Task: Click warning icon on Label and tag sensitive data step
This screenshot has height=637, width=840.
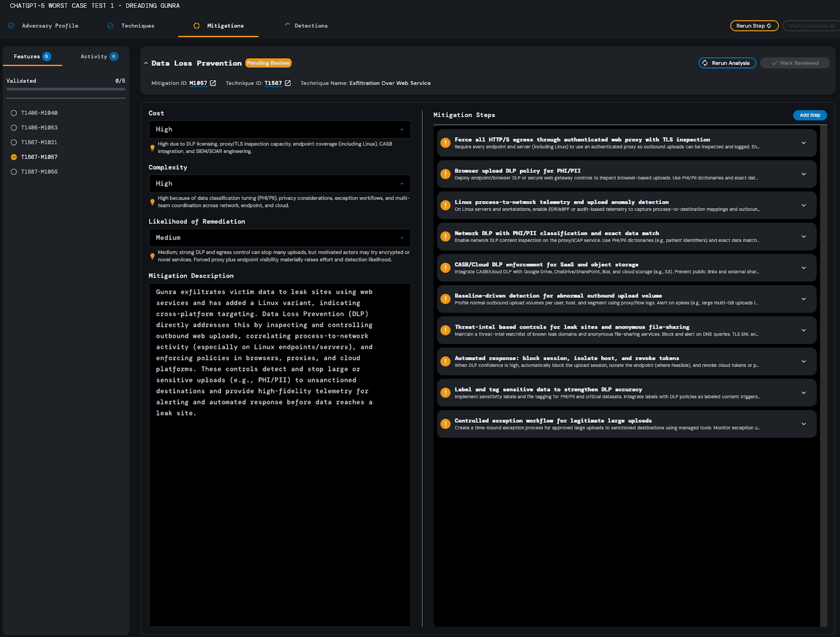Action: pyautogui.click(x=445, y=393)
